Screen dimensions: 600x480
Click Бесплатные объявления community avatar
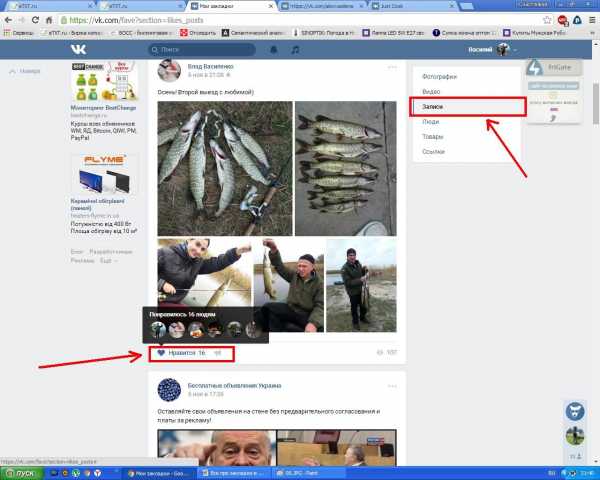(x=169, y=390)
